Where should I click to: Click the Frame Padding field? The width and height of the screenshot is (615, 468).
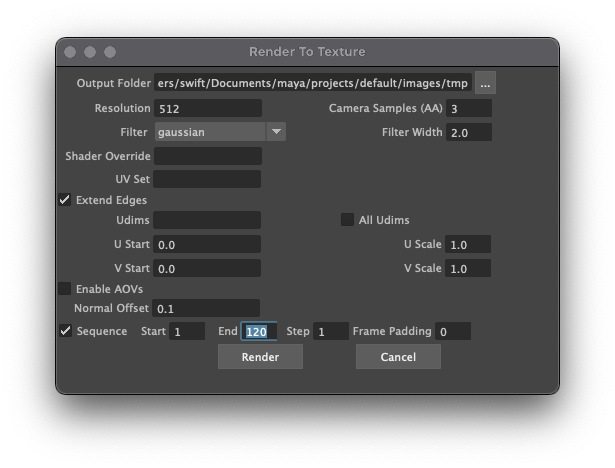point(453,331)
